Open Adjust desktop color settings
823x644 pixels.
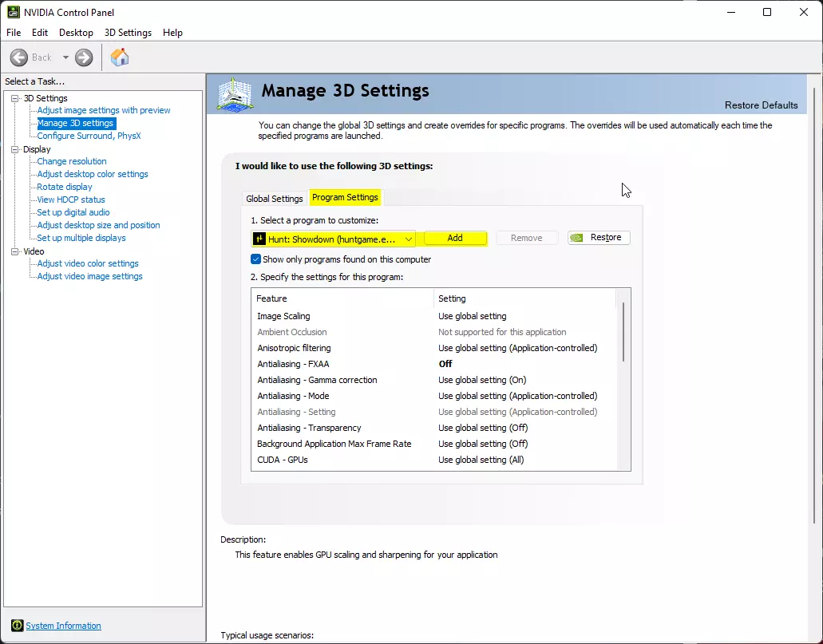pyautogui.click(x=93, y=174)
